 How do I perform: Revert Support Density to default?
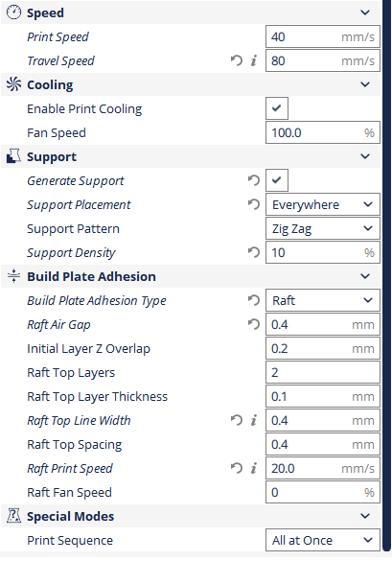tap(254, 252)
